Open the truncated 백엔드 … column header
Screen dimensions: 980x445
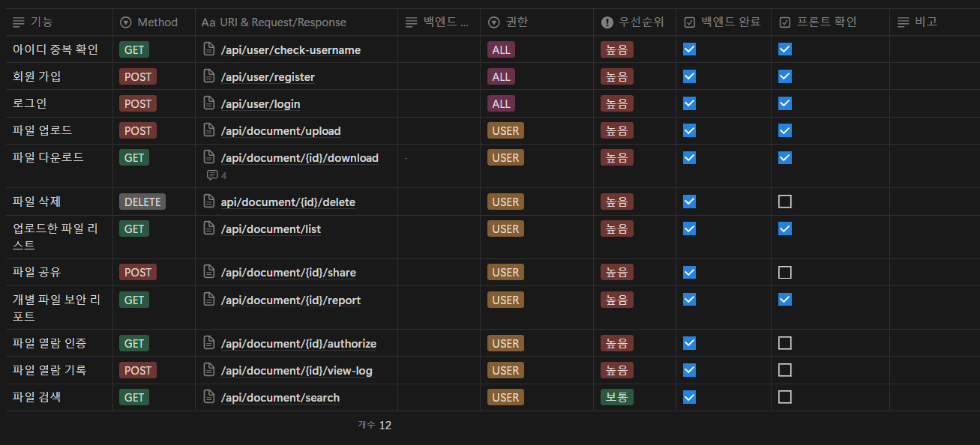pyautogui.click(x=439, y=22)
